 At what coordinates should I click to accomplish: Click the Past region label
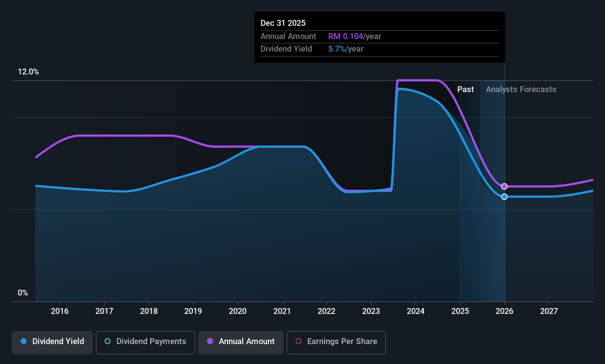465,90
